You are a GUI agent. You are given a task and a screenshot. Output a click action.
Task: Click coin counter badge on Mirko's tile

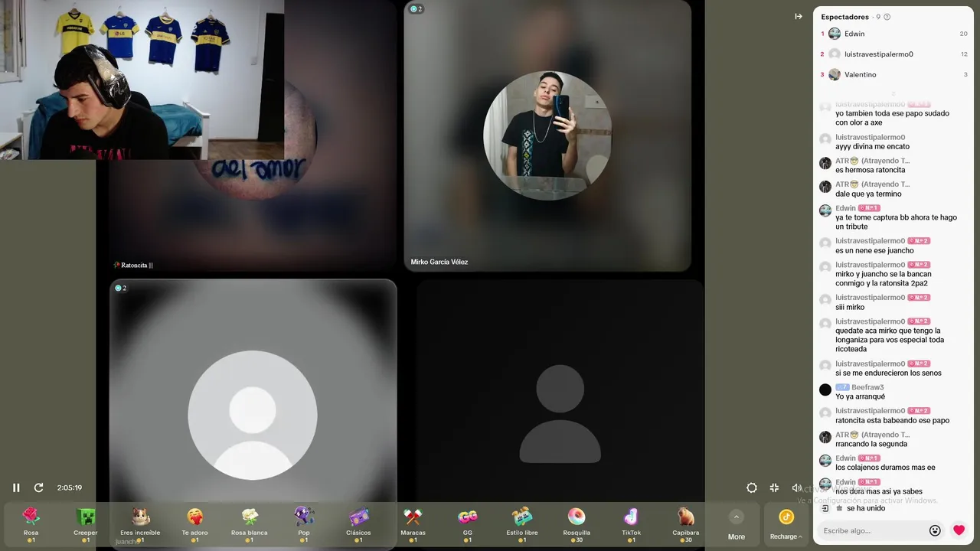point(416,9)
